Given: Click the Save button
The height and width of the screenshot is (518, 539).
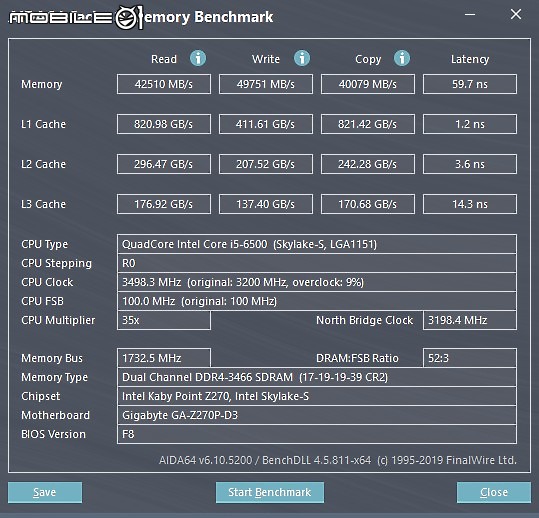Looking at the screenshot, I should click(45, 492).
